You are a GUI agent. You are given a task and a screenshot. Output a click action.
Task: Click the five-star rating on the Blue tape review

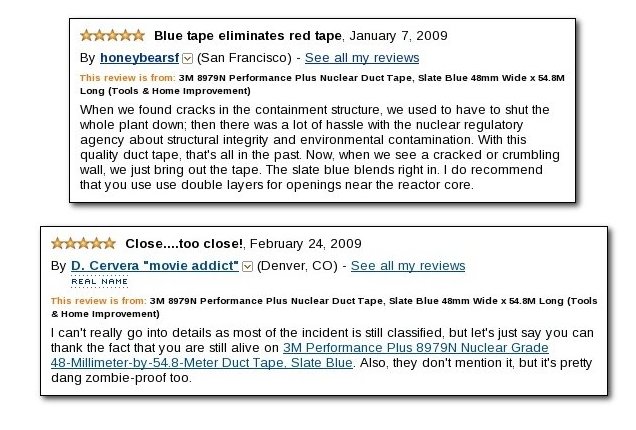coord(112,36)
